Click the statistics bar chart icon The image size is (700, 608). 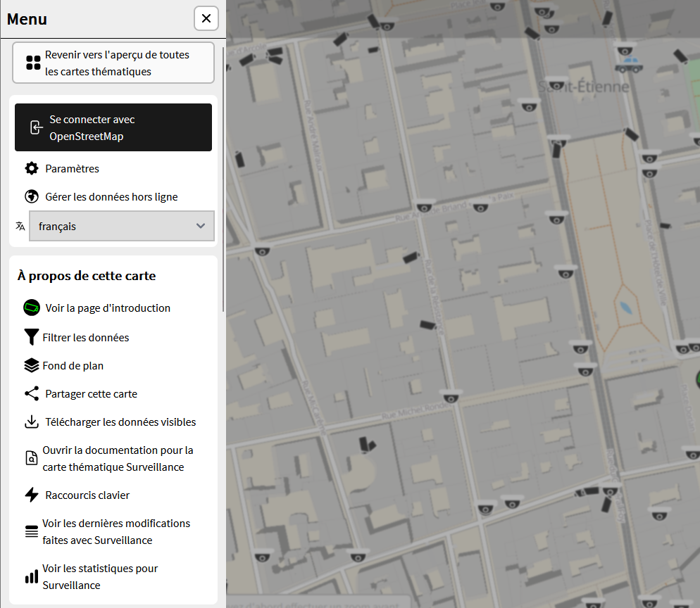point(32,577)
